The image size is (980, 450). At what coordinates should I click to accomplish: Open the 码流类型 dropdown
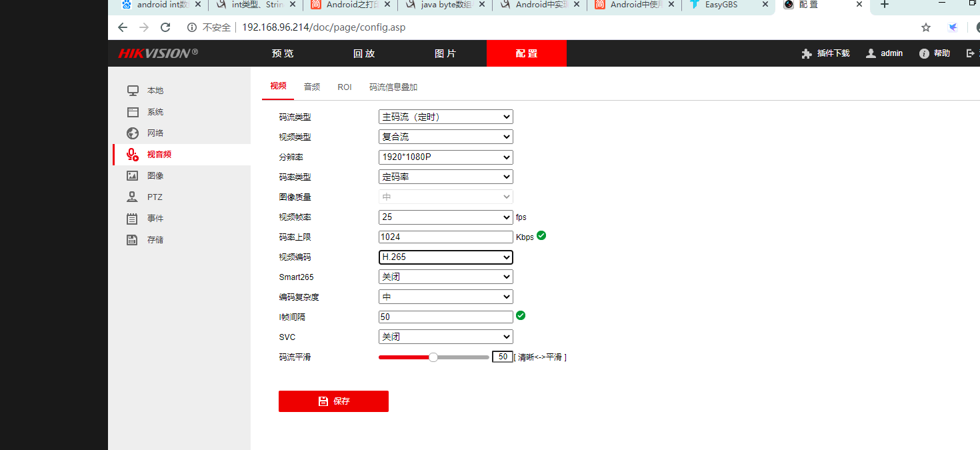tap(446, 117)
